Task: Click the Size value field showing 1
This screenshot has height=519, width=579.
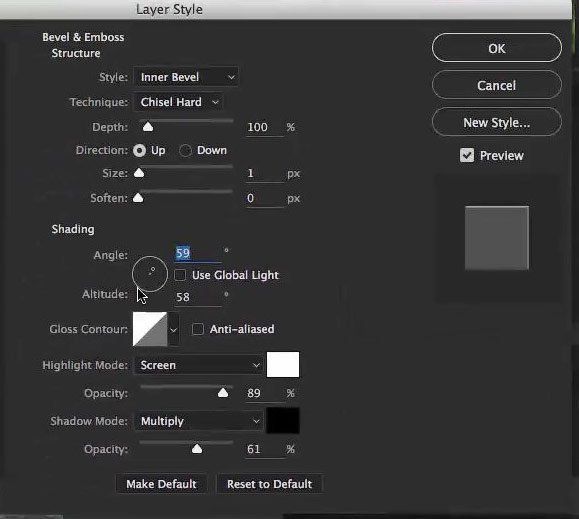Action: click(264, 173)
